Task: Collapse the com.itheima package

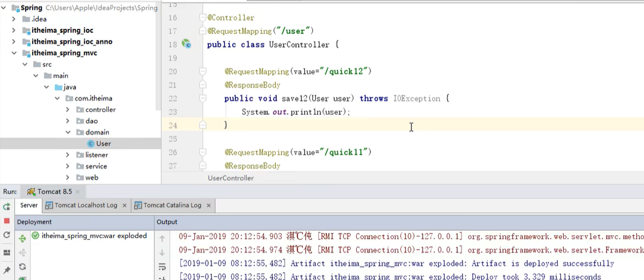Action: [57, 98]
